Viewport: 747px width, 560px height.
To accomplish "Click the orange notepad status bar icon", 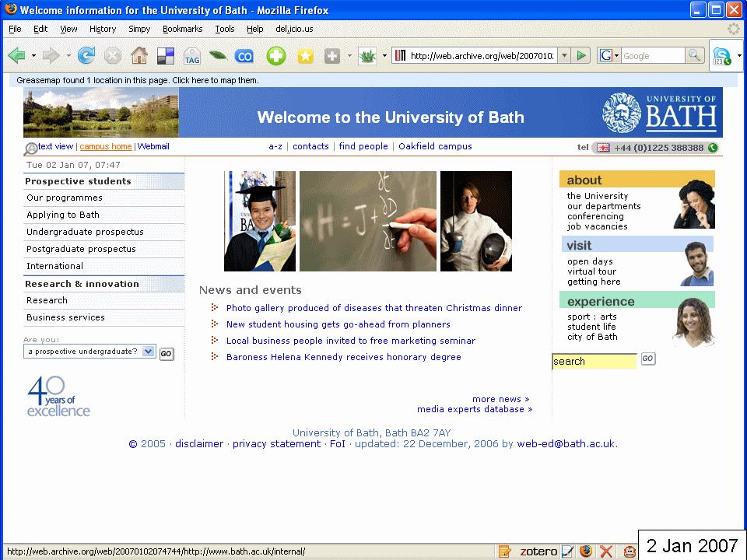I will click(504, 551).
